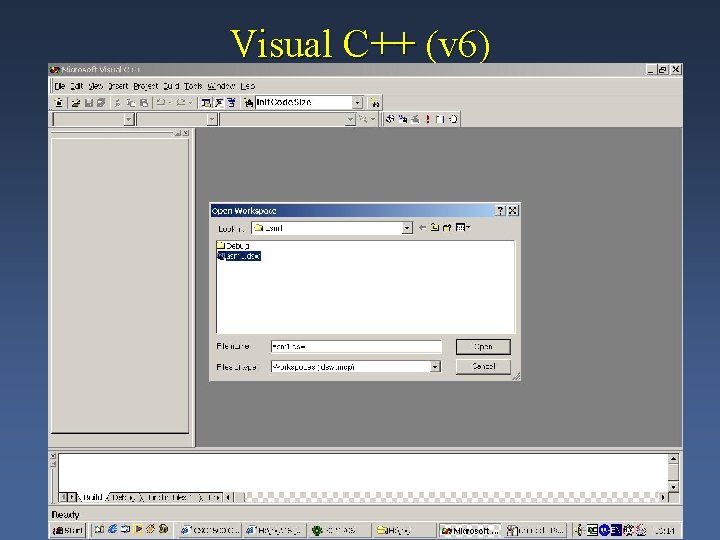Open the Insert menu
720x540 pixels.
coord(118,86)
